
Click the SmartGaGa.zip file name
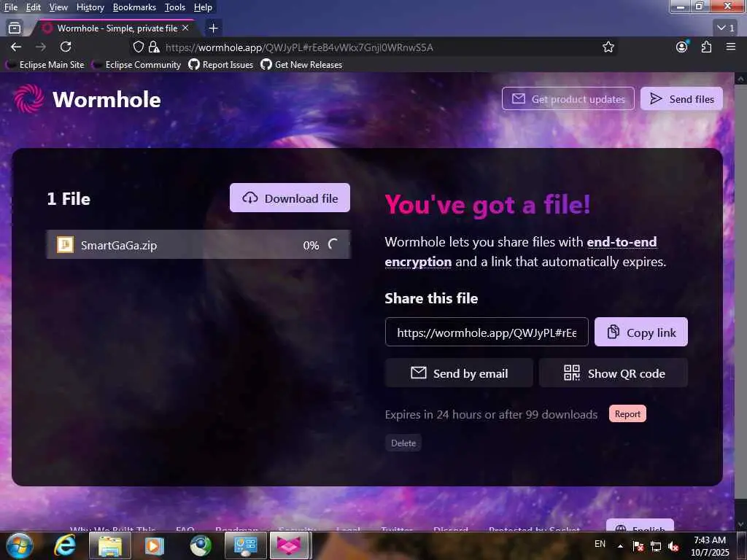tap(119, 245)
